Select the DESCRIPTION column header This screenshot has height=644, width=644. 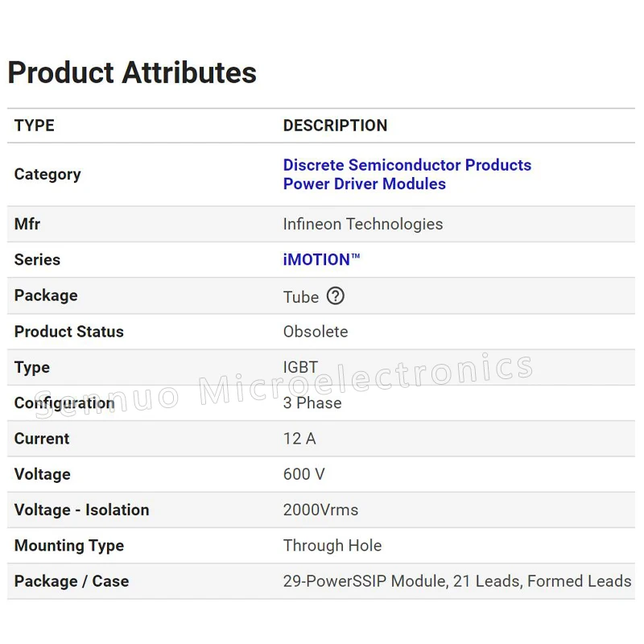click(335, 126)
